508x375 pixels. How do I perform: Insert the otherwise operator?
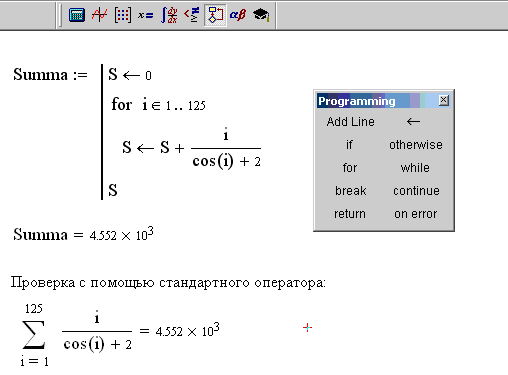416,145
